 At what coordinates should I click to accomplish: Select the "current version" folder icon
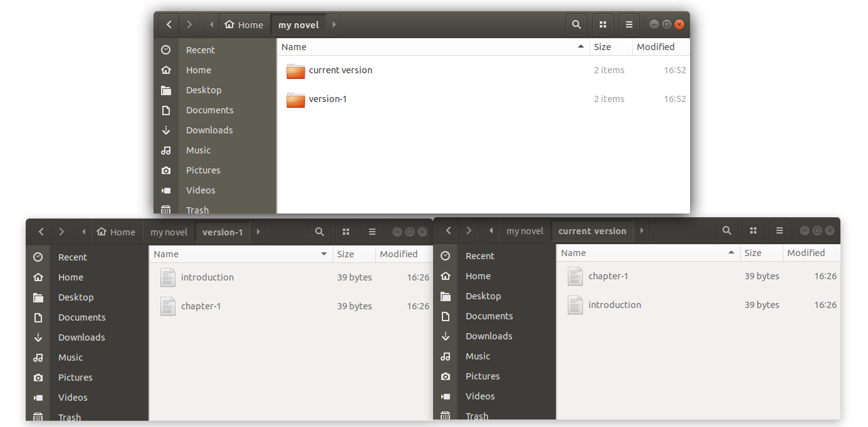tap(296, 71)
